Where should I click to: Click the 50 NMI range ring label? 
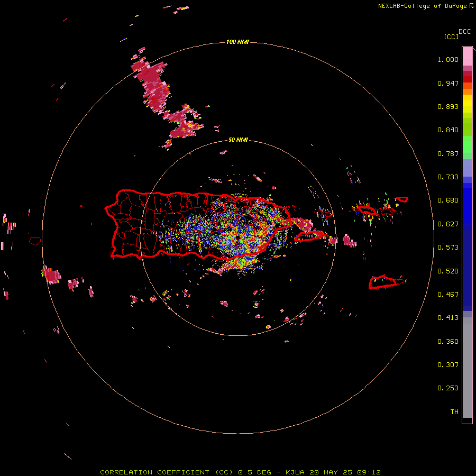click(238, 140)
